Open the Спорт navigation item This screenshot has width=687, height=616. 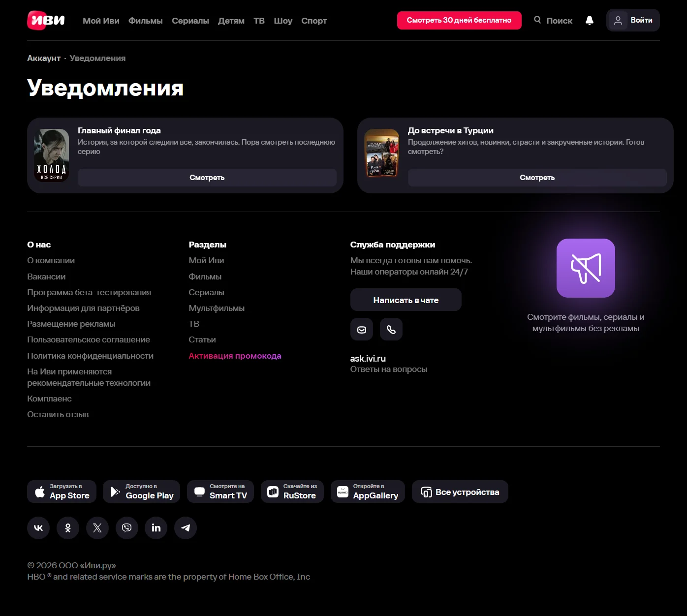[x=314, y=21]
